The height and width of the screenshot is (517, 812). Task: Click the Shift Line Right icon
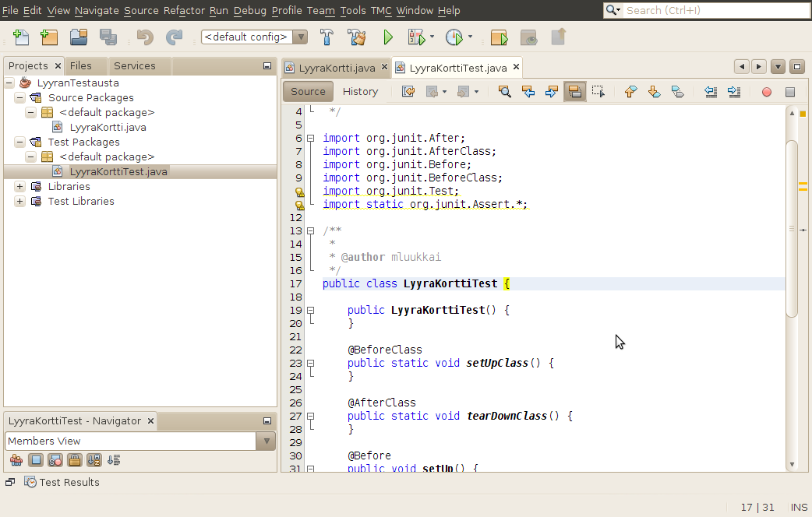(734, 91)
